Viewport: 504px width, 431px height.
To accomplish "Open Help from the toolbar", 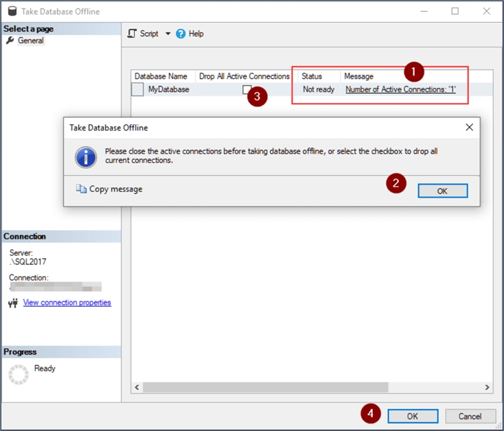I will coord(190,34).
